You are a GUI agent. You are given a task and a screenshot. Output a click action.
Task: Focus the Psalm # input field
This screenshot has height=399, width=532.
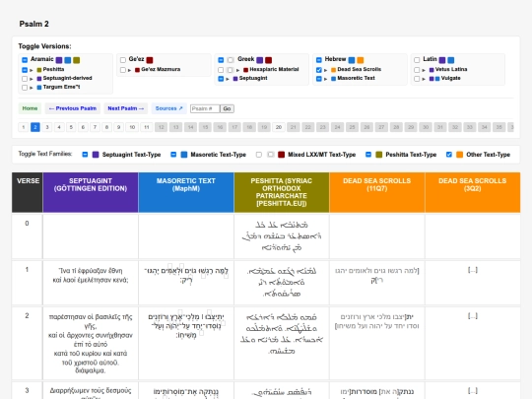coord(205,109)
